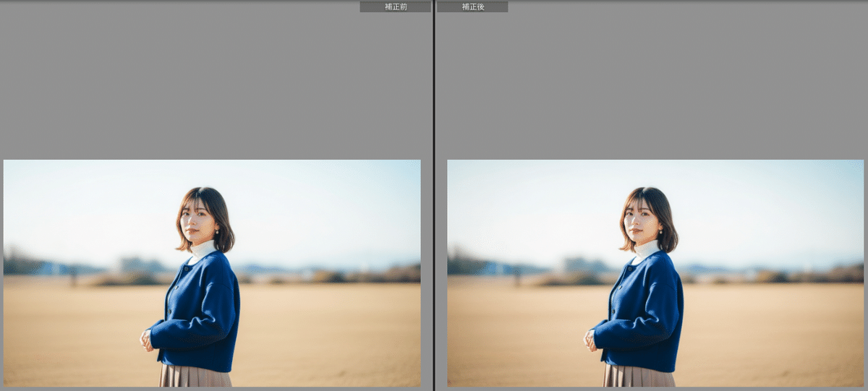Select the after (補正後) photo preview

point(655,272)
